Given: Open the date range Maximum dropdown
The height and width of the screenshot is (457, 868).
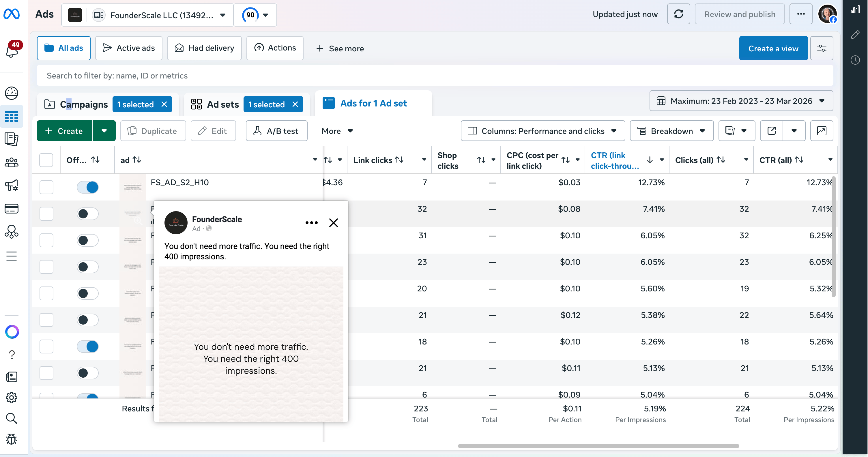Looking at the screenshot, I should point(741,101).
